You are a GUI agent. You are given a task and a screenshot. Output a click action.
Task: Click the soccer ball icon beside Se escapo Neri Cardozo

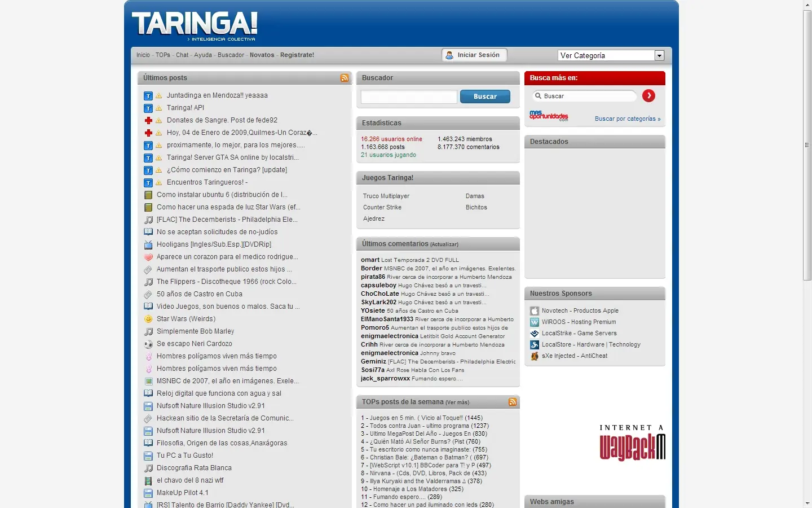tap(148, 344)
